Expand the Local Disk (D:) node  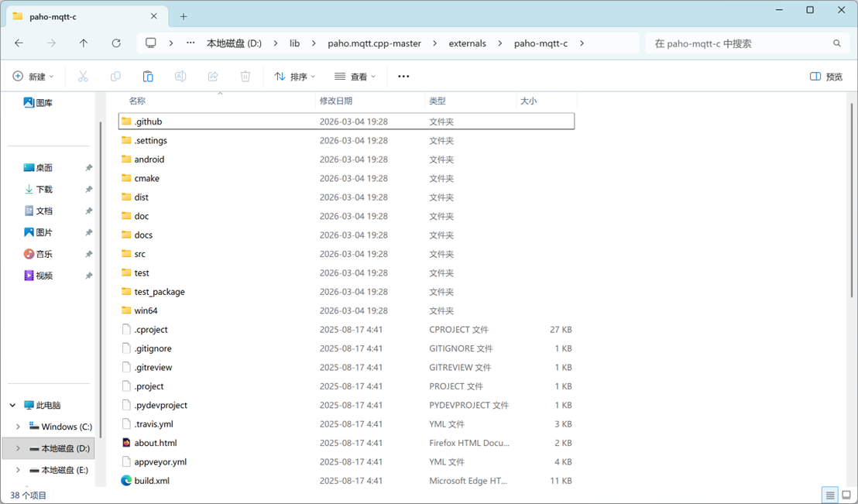point(18,449)
